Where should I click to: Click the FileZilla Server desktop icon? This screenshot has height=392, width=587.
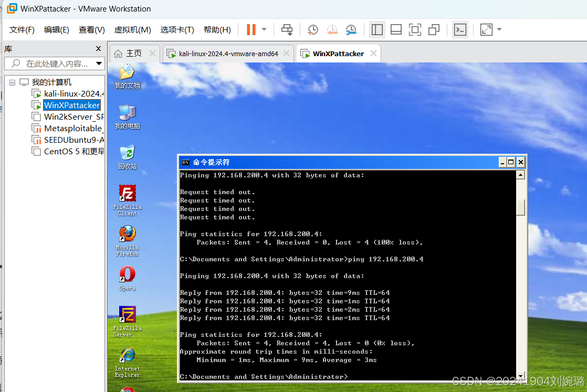pyautogui.click(x=127, y=321)
